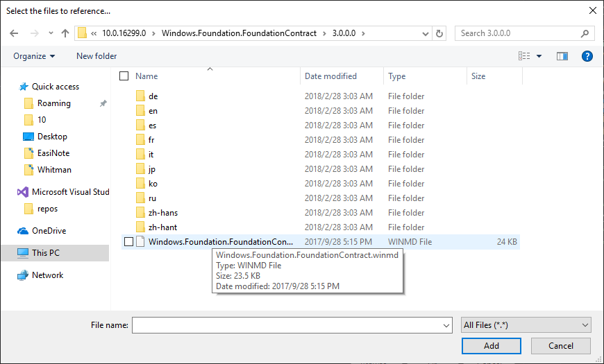Viewport: 604px width, 364px height.
Task: Tick the select-all checkbox in header
Action: point(124,76)
